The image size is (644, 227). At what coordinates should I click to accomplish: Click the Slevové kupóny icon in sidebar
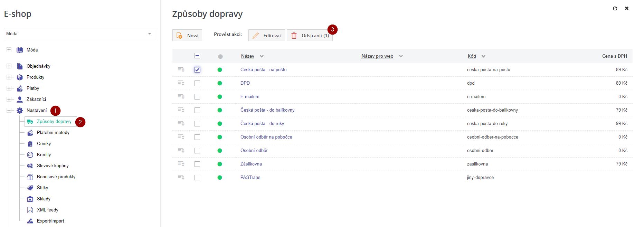(x=30, y=166)
